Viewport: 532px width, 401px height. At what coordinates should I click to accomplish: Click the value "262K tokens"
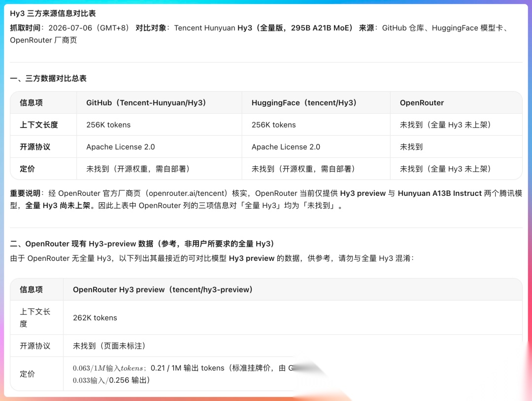pos(95,318)
